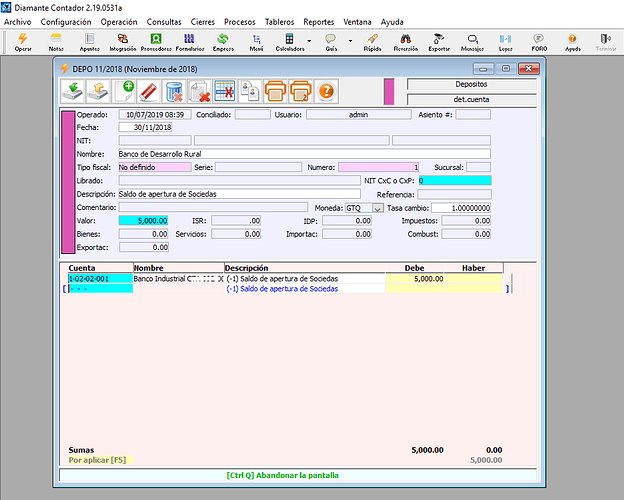Open the Consultas menu
This screenshot has width=624, height=500.
164,21
